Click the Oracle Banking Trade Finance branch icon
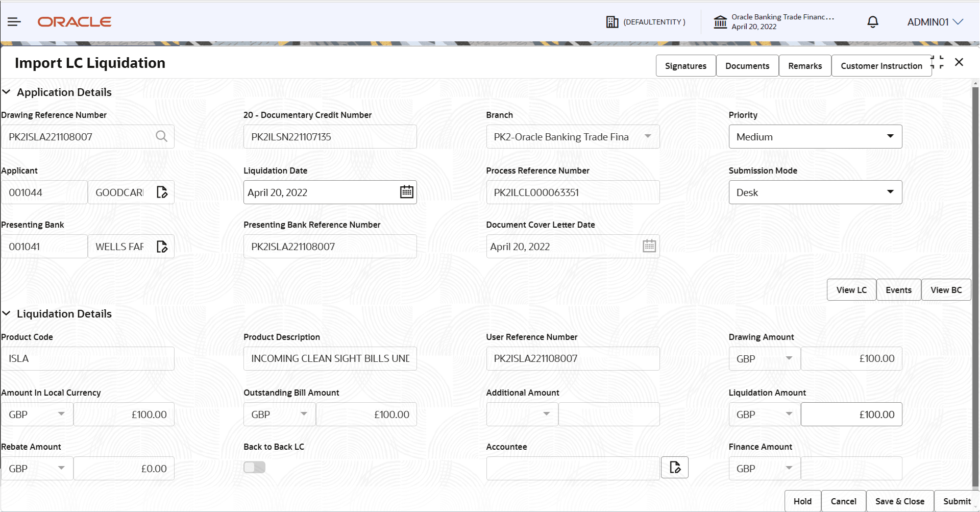Viewport: 980px width, 512px height. click(x=720, y=21)
